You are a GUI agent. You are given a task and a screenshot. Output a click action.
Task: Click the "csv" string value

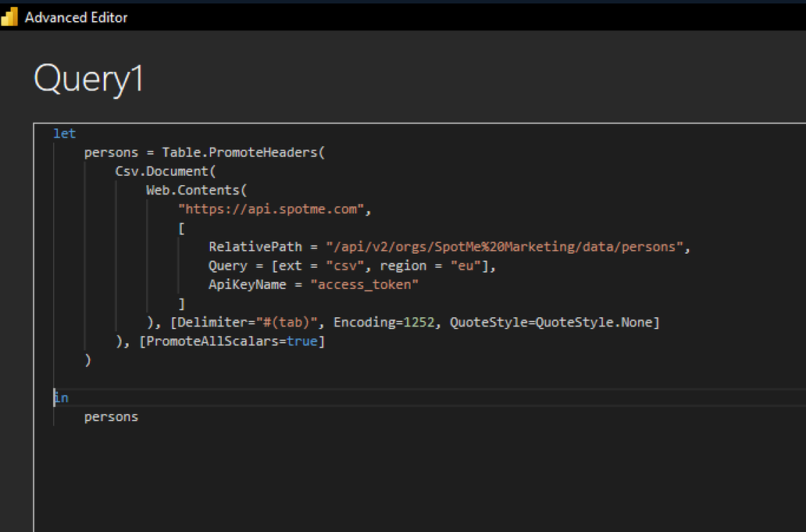(x=345, y=266)
